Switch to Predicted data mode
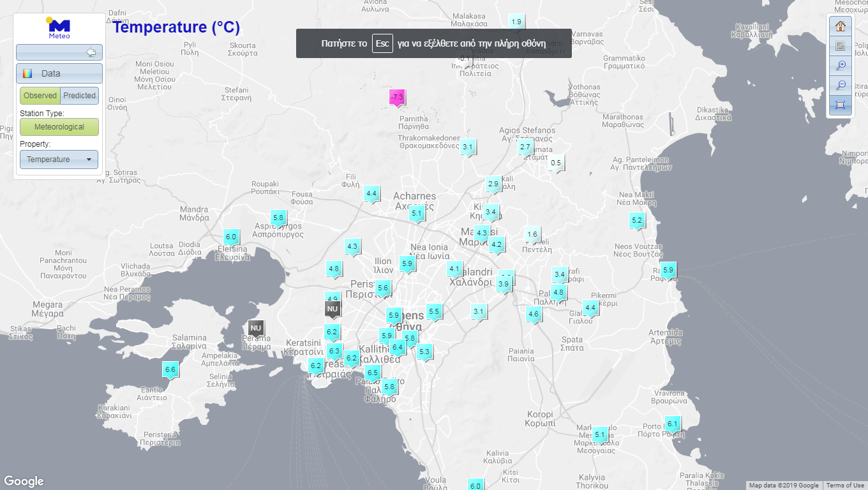The height and width of the screenshot is (490, 868). (x=79, y=95)
